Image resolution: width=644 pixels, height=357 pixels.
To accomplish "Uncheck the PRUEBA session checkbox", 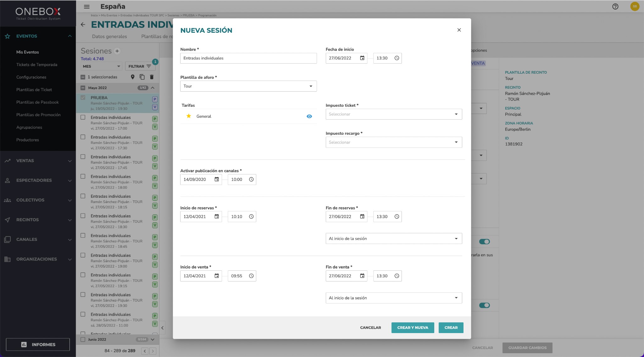I will (83, 98).
